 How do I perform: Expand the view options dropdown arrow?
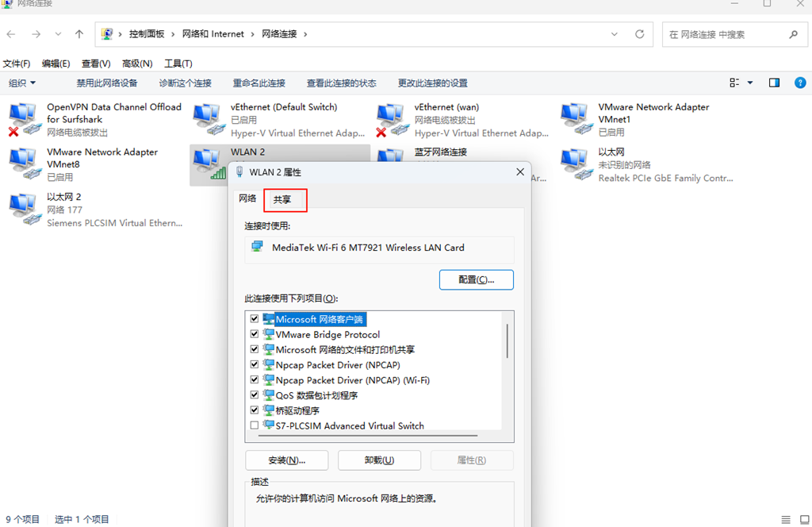pyautogui.click(x=750, y=83)
